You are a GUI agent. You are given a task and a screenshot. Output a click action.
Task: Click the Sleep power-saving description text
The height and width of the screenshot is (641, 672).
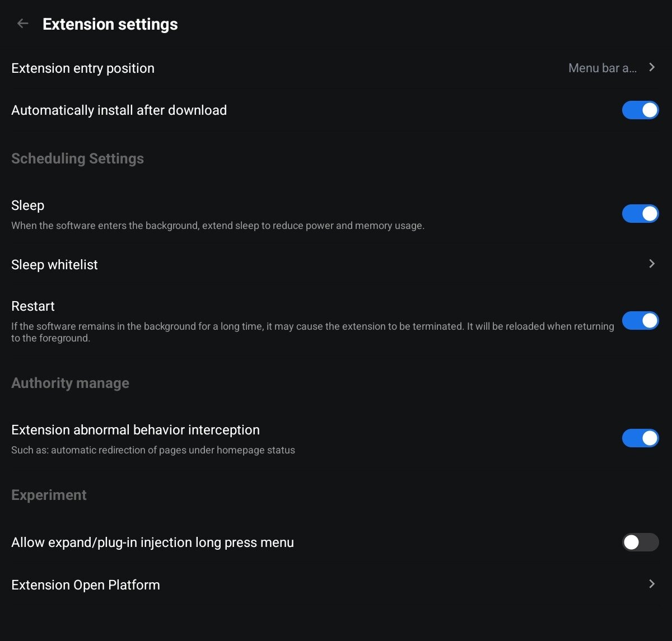click(218, 226)
